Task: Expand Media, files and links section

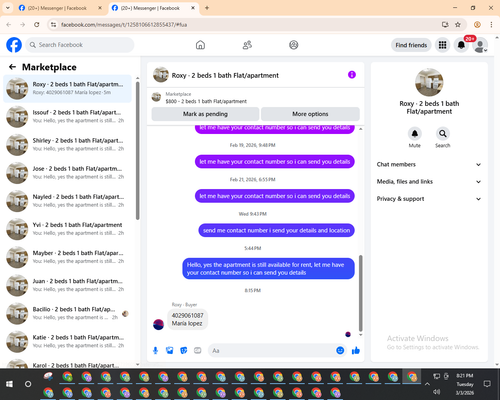Action: tap(429, 182)
